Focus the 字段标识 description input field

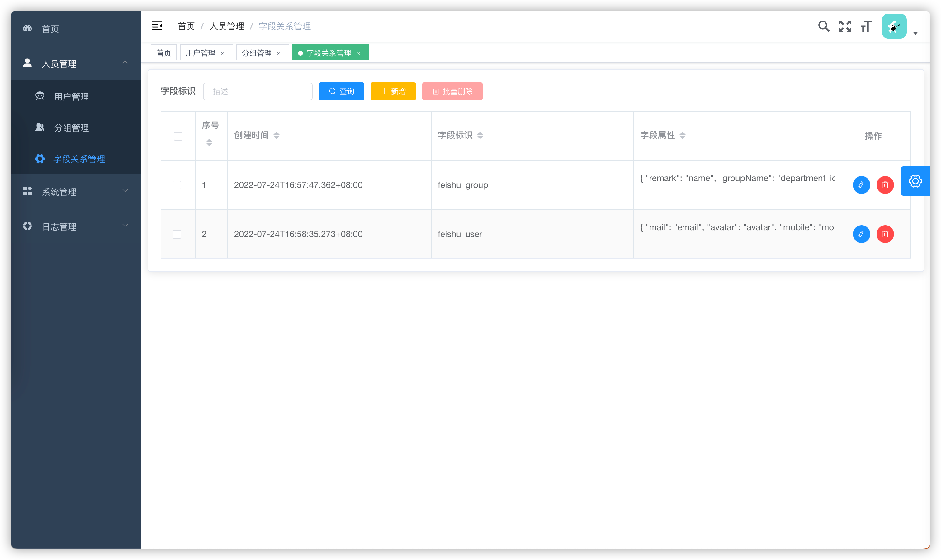258,91
